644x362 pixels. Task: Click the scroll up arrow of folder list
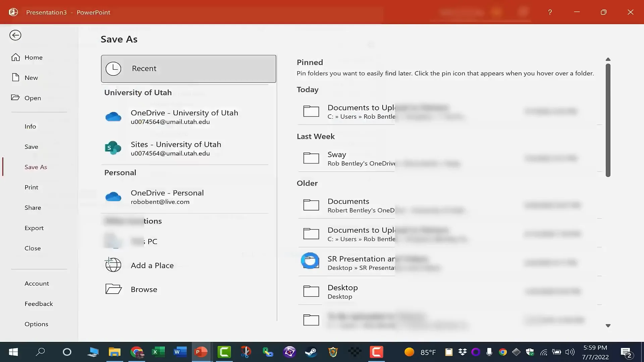[608, 59]
